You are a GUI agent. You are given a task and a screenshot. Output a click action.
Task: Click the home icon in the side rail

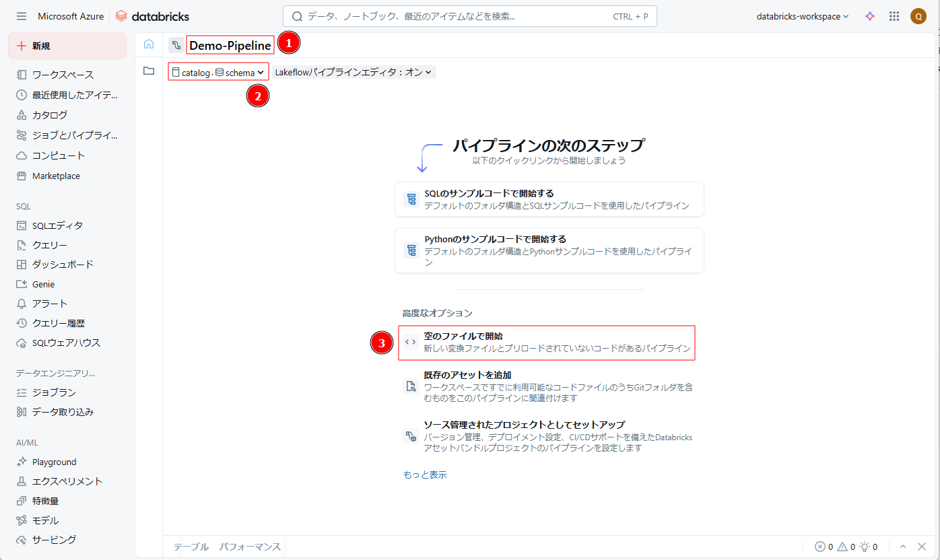click(x=149, y=44)
